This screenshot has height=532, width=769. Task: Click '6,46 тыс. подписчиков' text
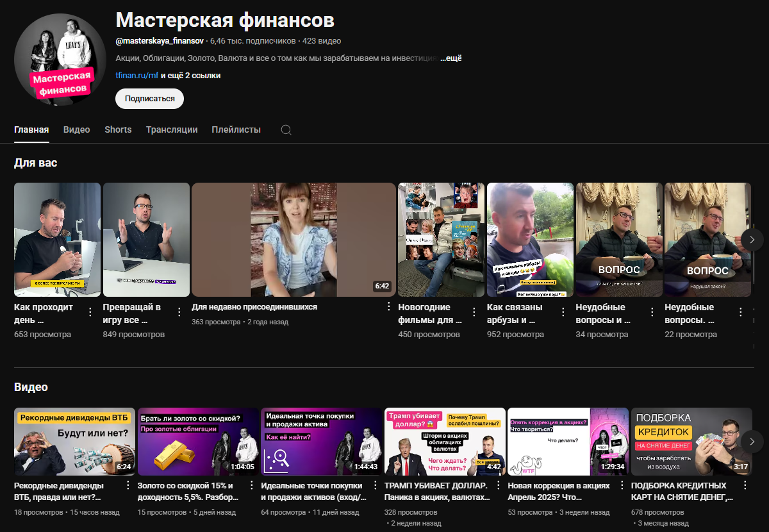[253, 40]
